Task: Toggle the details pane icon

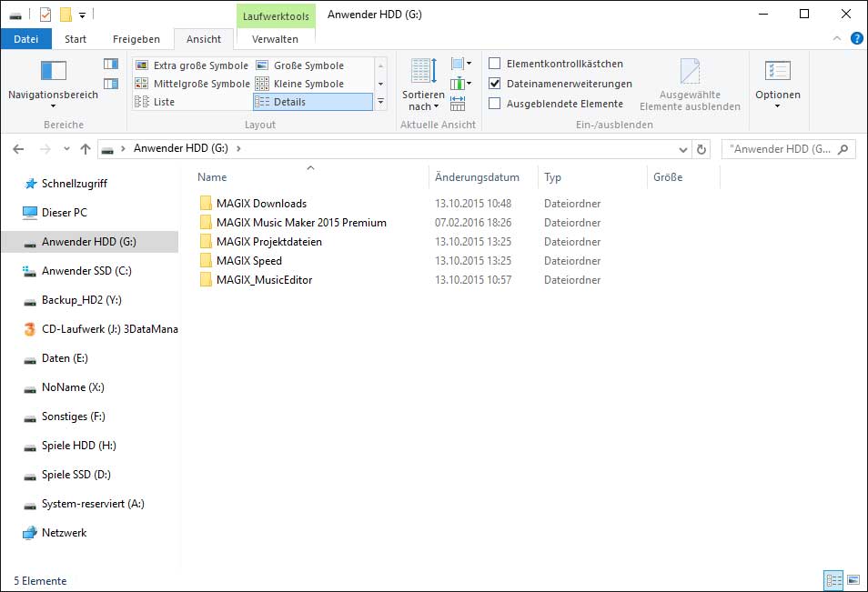Action: coord(111,84)
